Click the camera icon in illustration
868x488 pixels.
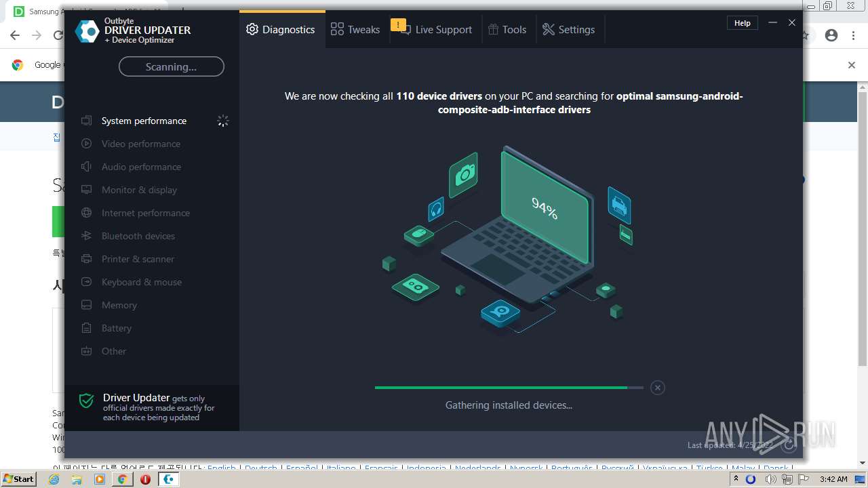[x=463, y=175]
